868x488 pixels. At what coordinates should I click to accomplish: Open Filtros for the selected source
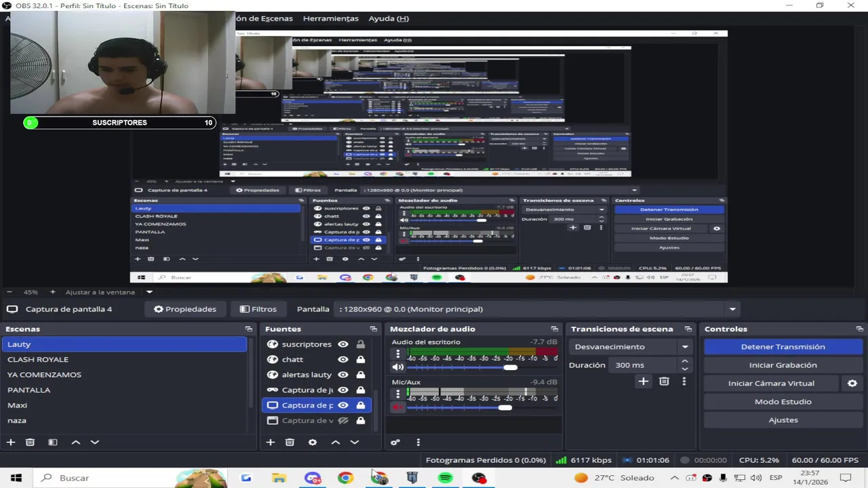tap(258, 309)
